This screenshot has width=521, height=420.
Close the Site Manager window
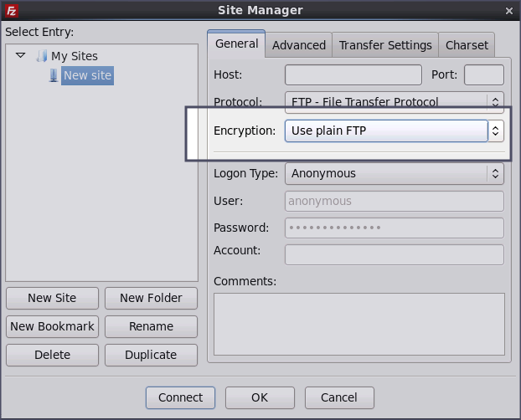(x=509, y=10)
